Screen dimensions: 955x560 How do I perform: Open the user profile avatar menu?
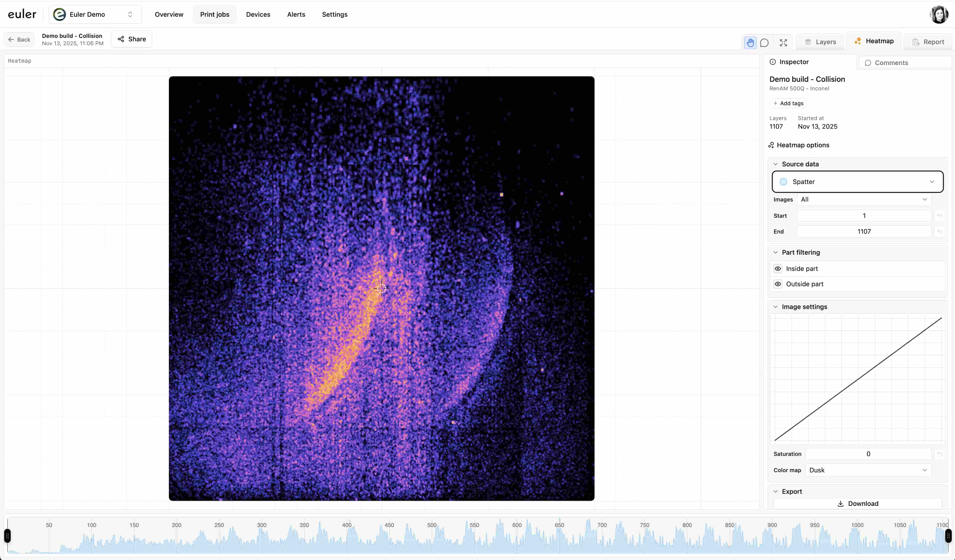939,14
